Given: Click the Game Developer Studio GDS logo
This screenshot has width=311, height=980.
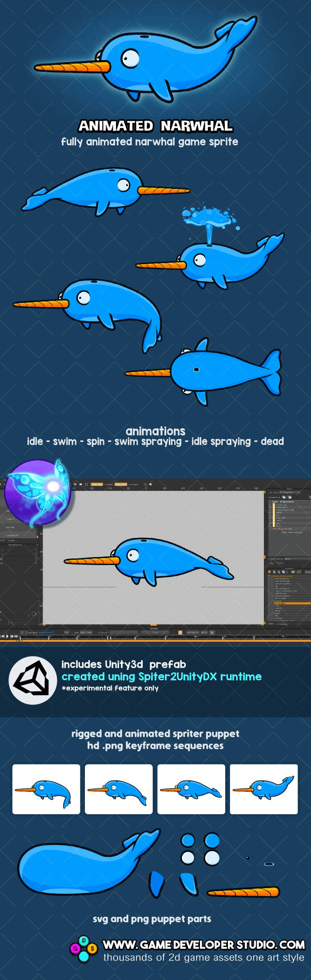Looking at the screenshot, I should (x=84, y=949).
